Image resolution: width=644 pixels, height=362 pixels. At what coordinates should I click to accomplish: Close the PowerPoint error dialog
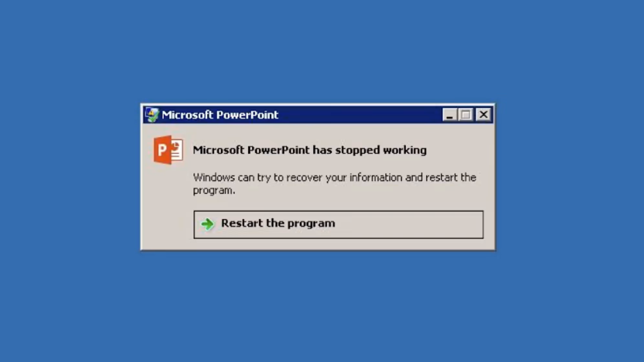[483, 115]
